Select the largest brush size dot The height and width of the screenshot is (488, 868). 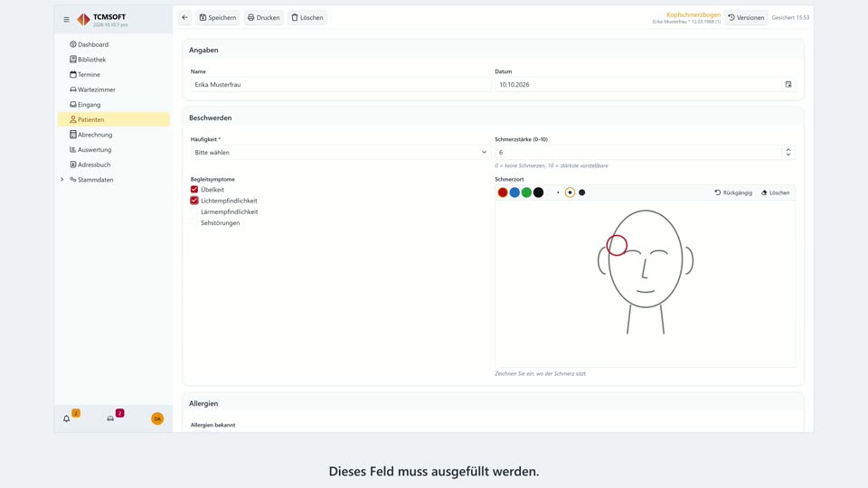[x=581, y=192]
